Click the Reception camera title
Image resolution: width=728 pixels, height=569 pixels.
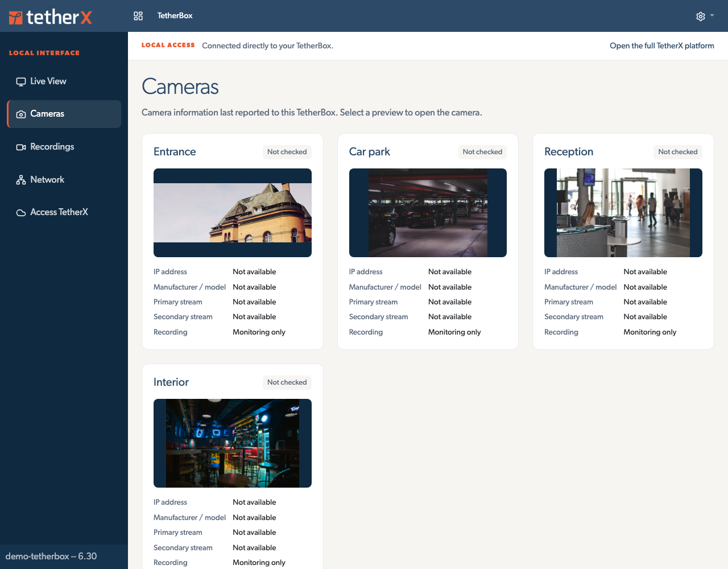click(569, 152)
